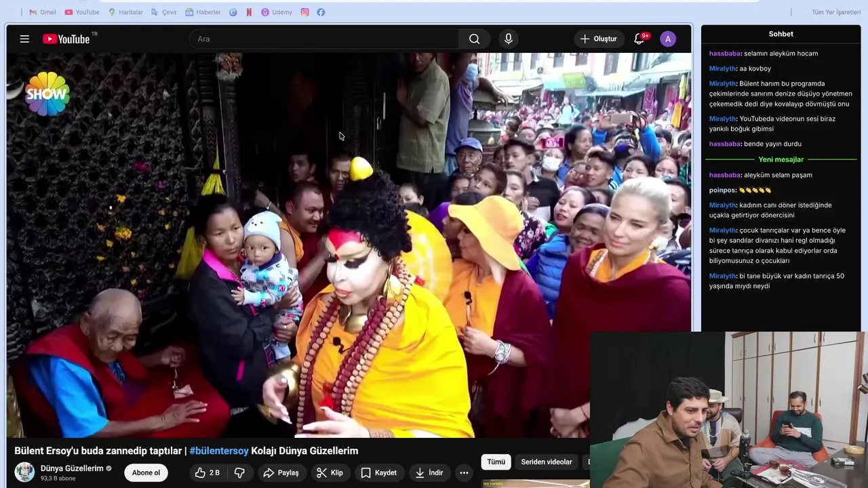Click hassbaba's selamın aleyküm hocam message
868x488 pixels.
pyautogui.click(x=764, y=54)
